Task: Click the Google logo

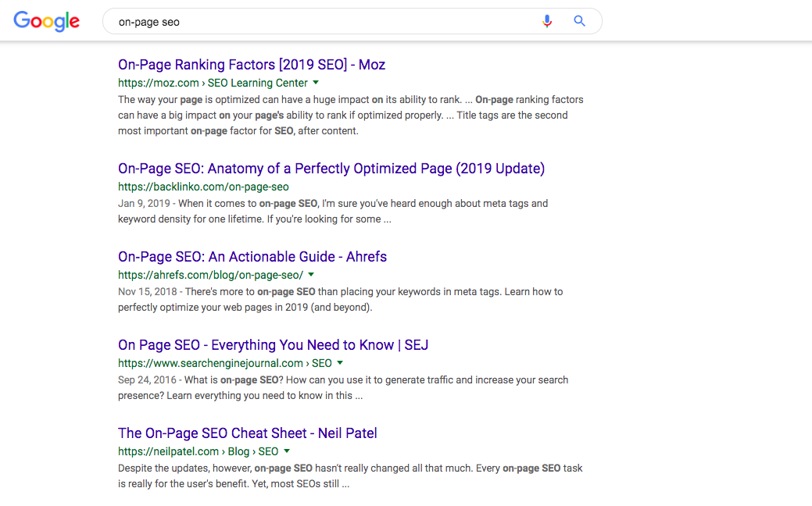Action: (46, 21)
